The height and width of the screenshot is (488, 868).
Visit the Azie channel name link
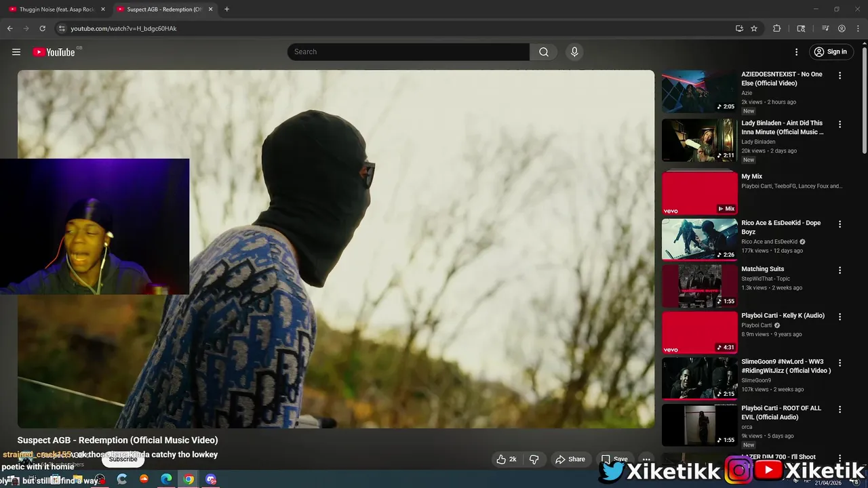tap(747, 93)
